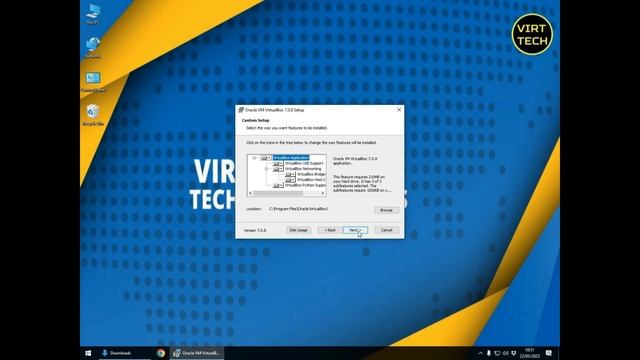This screenshot has height=360, width=640.
Task: Open the VirtualBox Bridged feature dropdown icon
Action: coord(290,174)
